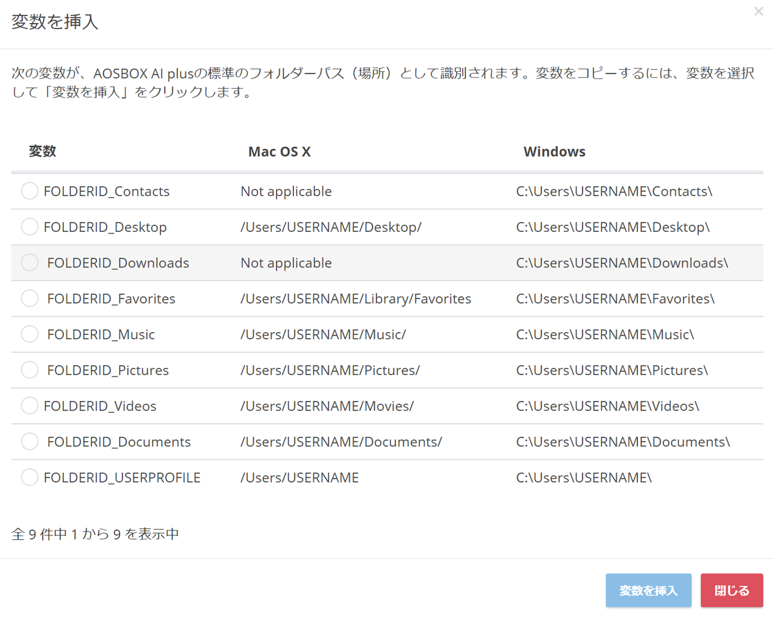This screenshot has width=774, height=619.
Task: Click the /Users/USERNAME/Documents/ path
Action: pos(341,442)
